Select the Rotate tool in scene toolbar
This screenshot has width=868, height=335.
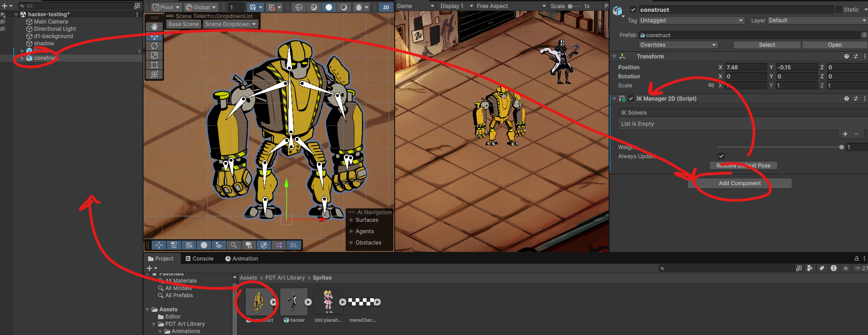tap(154, 46)
